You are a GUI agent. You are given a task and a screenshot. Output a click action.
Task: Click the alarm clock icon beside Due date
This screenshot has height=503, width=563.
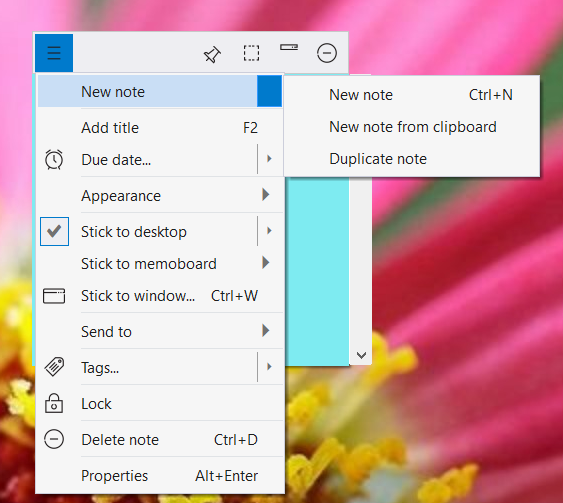[54, 159]
